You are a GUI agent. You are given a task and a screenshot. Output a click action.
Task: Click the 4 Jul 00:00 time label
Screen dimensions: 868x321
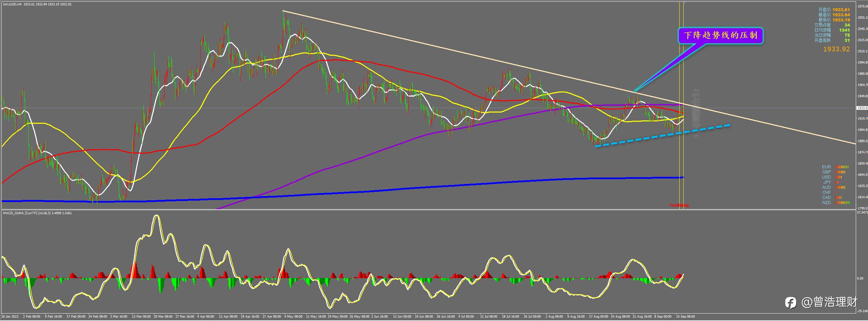point(467,317)
